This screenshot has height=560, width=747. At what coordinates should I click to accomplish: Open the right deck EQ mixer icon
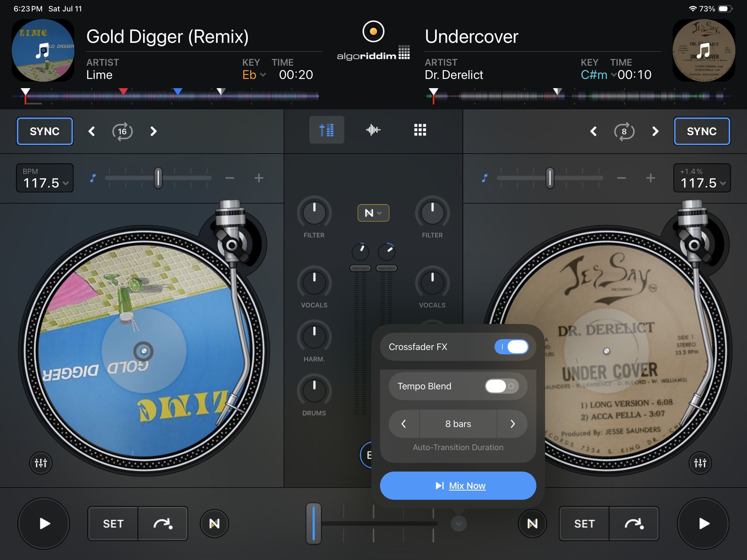pyautogui.click(x=700, y=463)
